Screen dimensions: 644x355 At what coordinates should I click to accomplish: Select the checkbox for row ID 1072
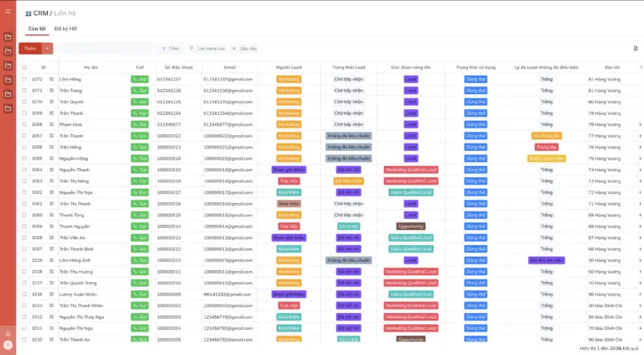(x=24, y=79)
